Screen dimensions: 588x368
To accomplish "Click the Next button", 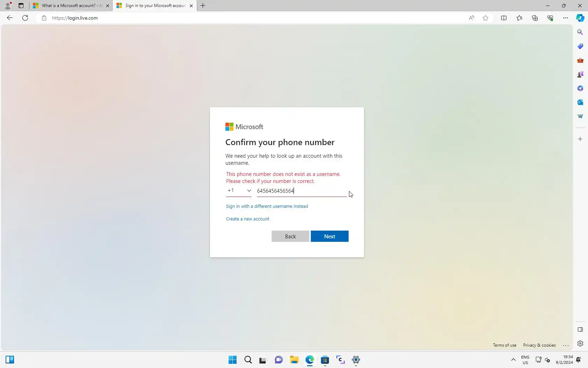I will pos(330,236).
